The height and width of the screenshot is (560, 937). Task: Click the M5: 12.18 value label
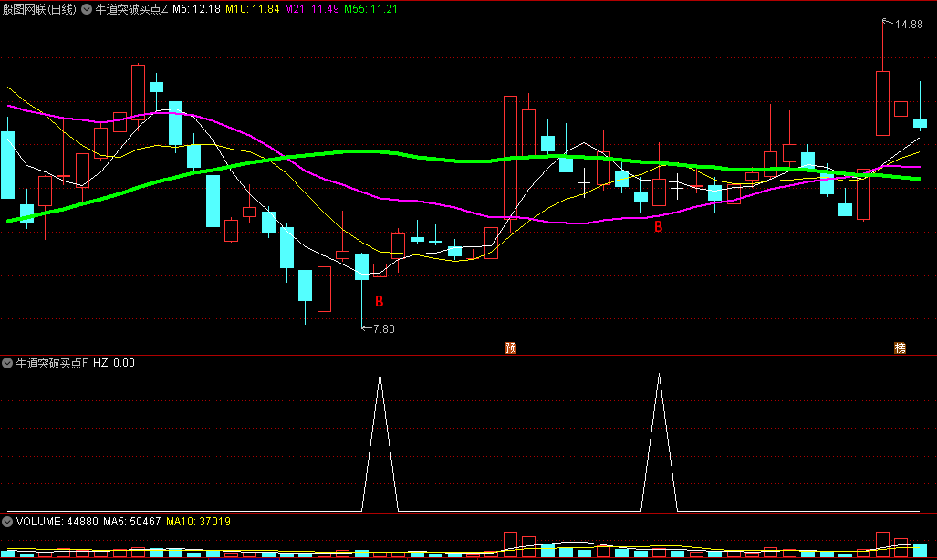pyautogui.click(x=196, y=9)
